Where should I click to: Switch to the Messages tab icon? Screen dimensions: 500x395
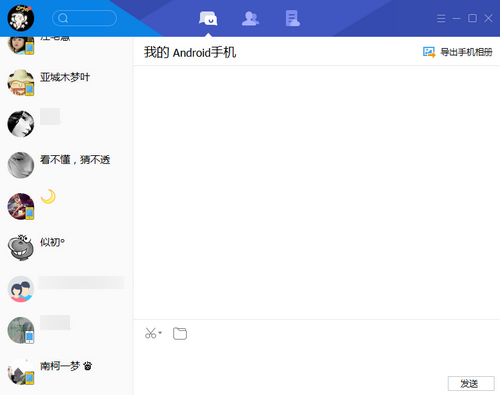pyautogui.click(x=208, y=18)
